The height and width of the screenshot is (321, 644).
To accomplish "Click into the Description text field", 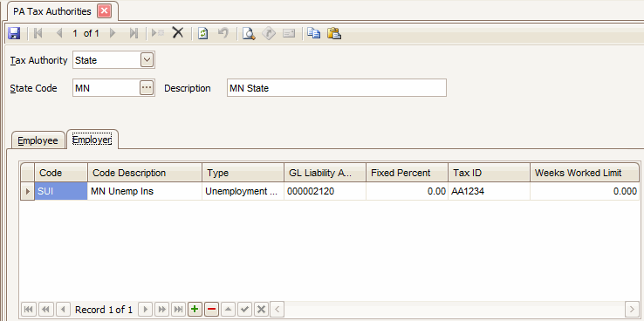I will click(x=336, y=88).
